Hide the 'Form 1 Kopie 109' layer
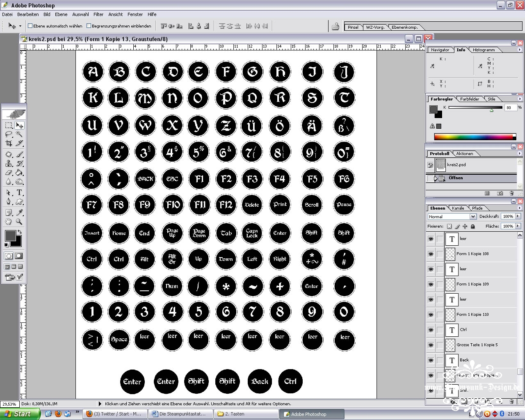Viewport: 525px width, 420px height. click(431, 284)
